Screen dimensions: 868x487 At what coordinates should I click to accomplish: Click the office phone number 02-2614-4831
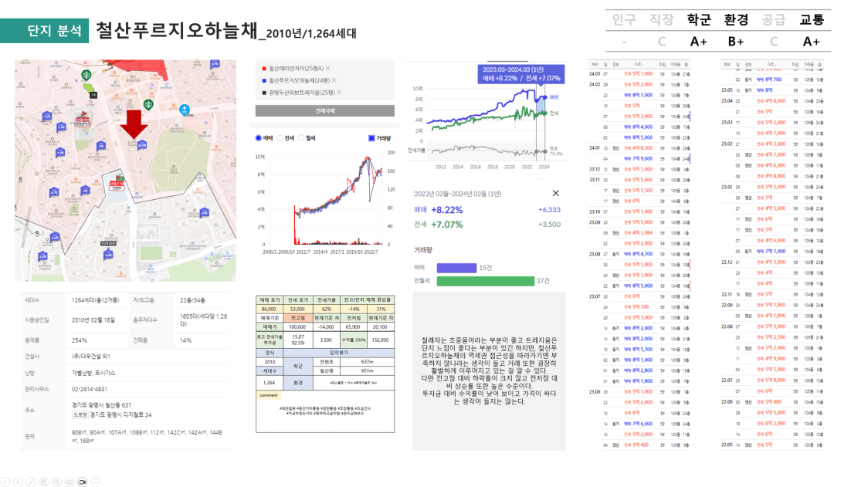pyautogui.click(x=89, y=389)
